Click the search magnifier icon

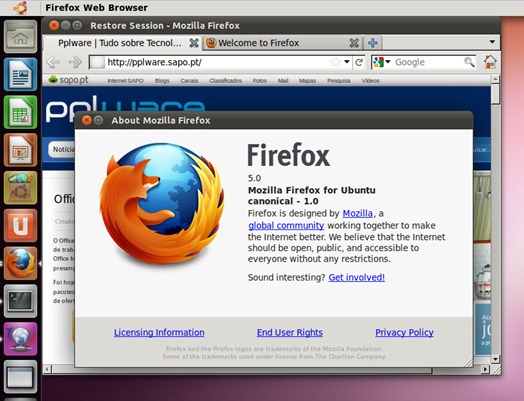coord(469,62)
